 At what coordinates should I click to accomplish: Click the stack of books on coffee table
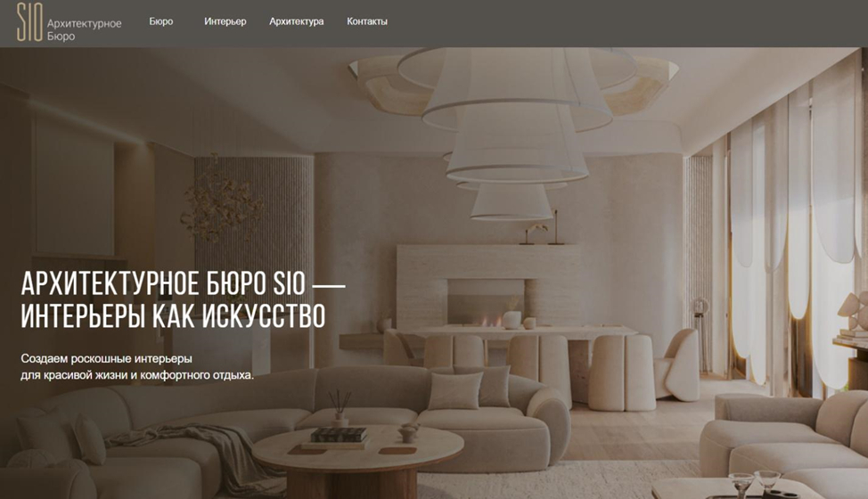pos(337,437)
